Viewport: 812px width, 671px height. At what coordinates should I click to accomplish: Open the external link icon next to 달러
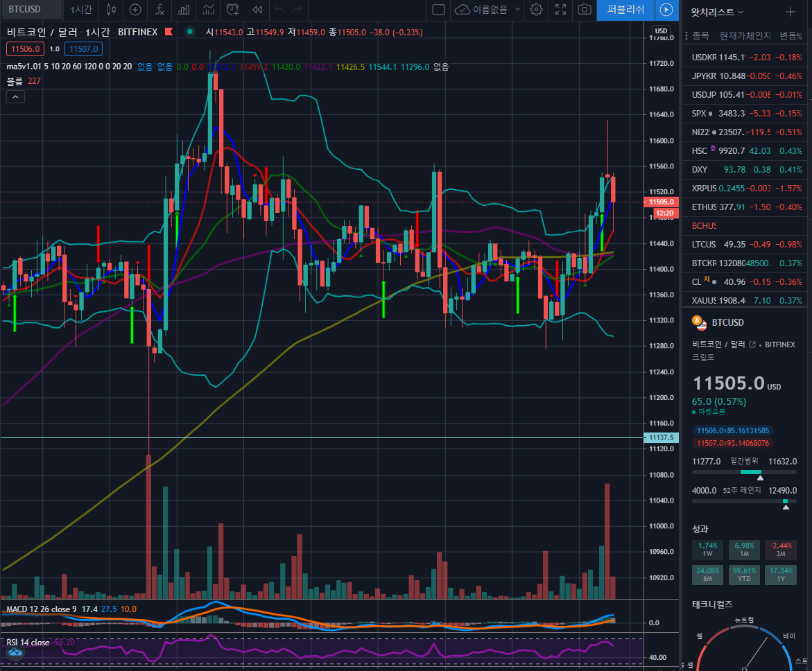tap(752, 345)
